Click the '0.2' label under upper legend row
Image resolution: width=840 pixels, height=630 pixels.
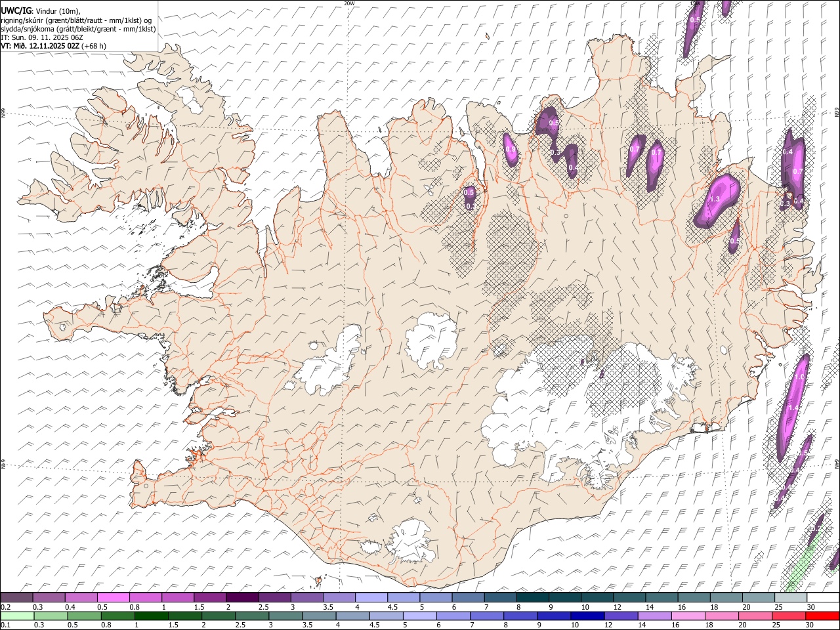coord(5,607)
